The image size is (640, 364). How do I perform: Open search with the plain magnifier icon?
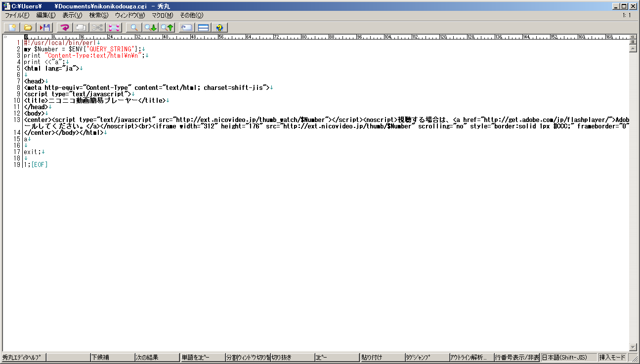click(x=134, y=28)
